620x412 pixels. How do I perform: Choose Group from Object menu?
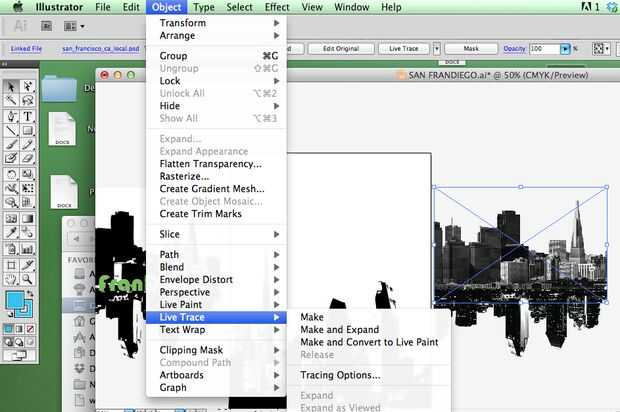[216, 56]
